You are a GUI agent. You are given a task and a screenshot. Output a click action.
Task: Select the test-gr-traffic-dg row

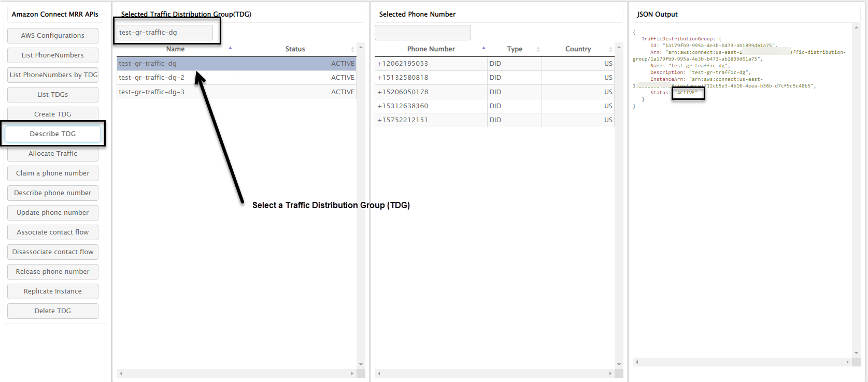click(236, 64)
